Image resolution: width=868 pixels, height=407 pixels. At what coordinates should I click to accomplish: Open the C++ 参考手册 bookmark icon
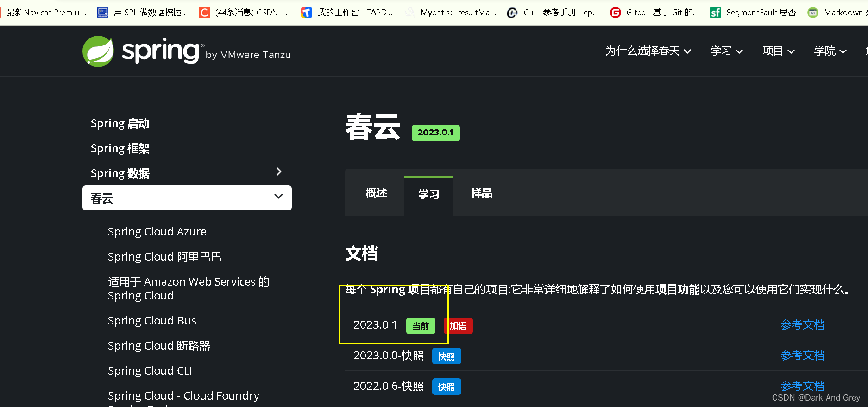[512, 13]
